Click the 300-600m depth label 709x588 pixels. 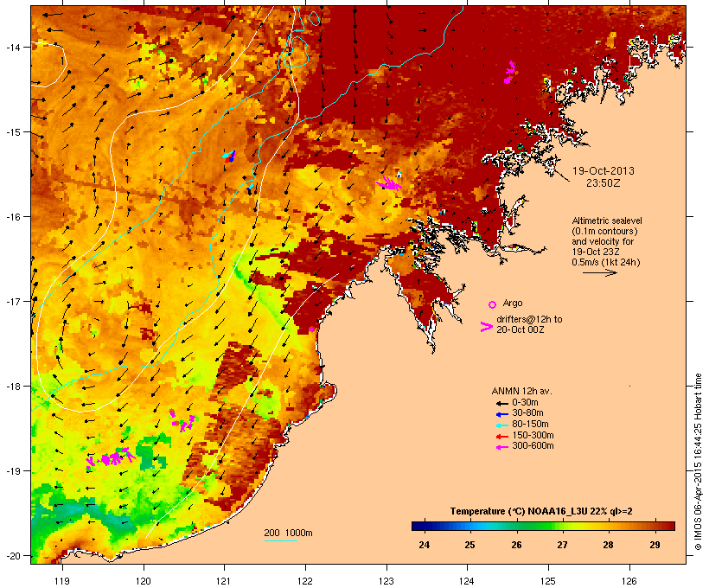(x=533, y=446)
